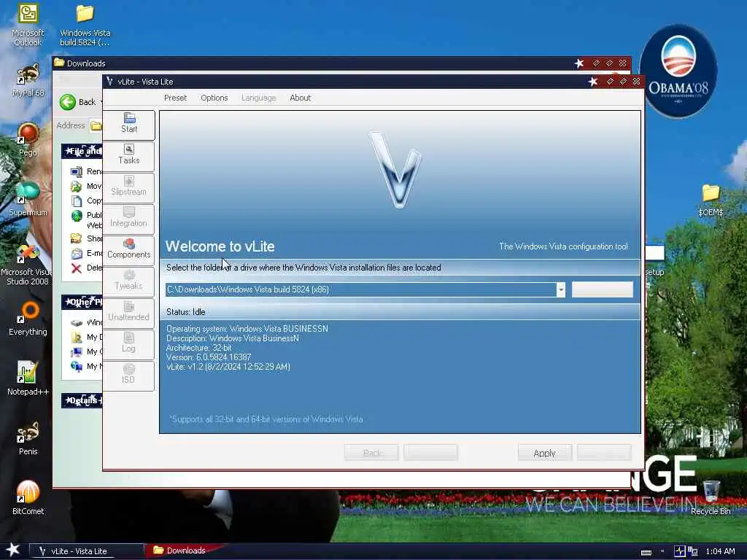747x560 pixels.
Task: Click the My Documents icon in Other Places
Action: 76,337
